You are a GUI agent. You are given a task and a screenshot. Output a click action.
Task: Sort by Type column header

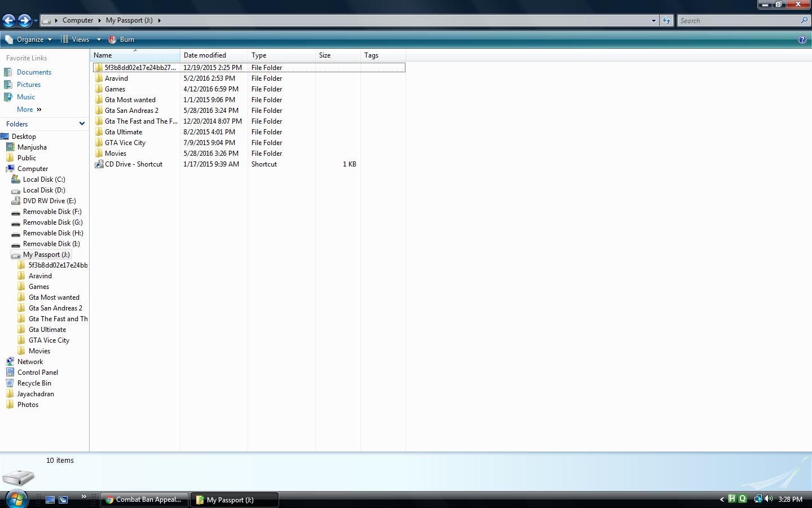click(281, 55)
